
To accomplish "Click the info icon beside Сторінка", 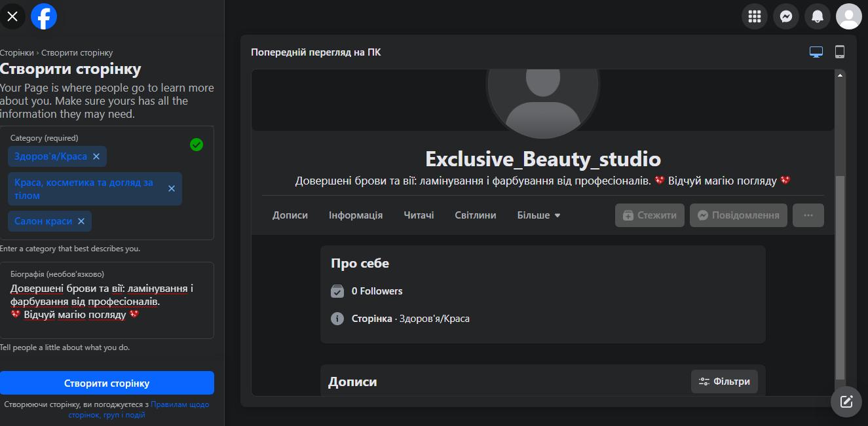I will [337, 319].
